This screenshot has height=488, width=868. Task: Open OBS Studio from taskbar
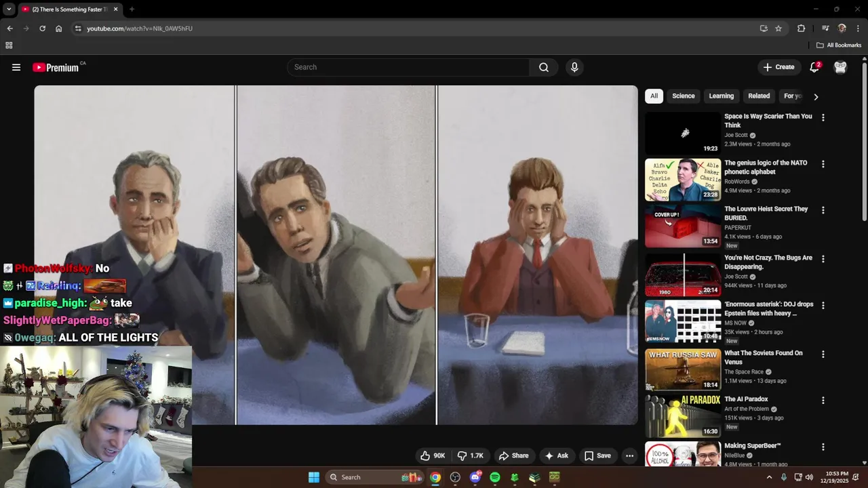pyautogui.click(x=455, y=477)
